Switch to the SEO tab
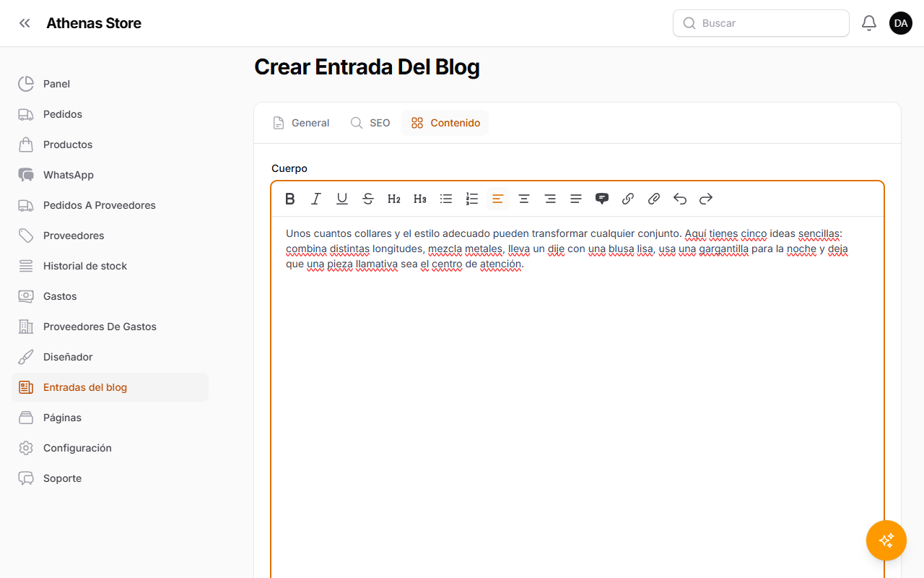Viewport: 924px width, 578px height. pos(370,123)
